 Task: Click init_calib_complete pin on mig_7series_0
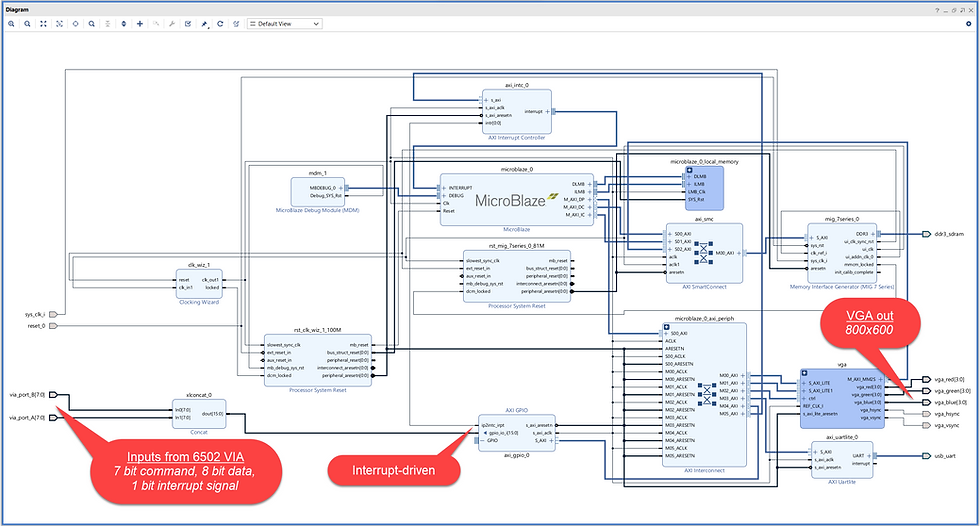pos(854,272)
